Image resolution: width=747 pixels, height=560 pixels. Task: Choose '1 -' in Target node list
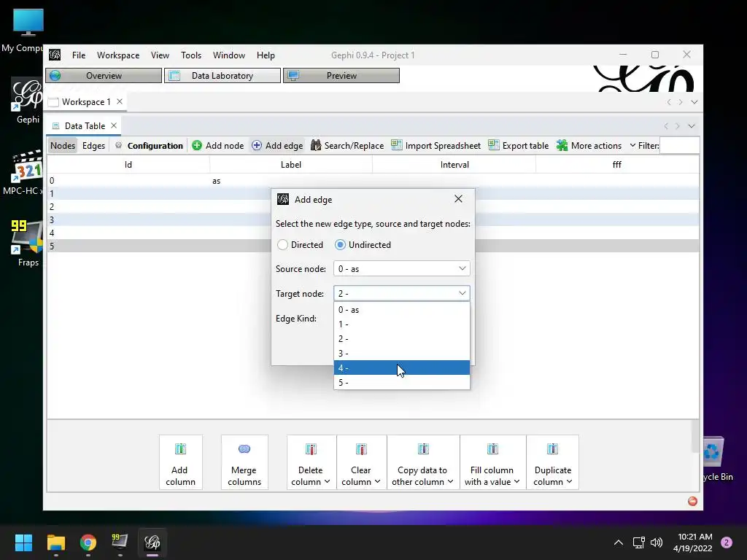point(402,324)
